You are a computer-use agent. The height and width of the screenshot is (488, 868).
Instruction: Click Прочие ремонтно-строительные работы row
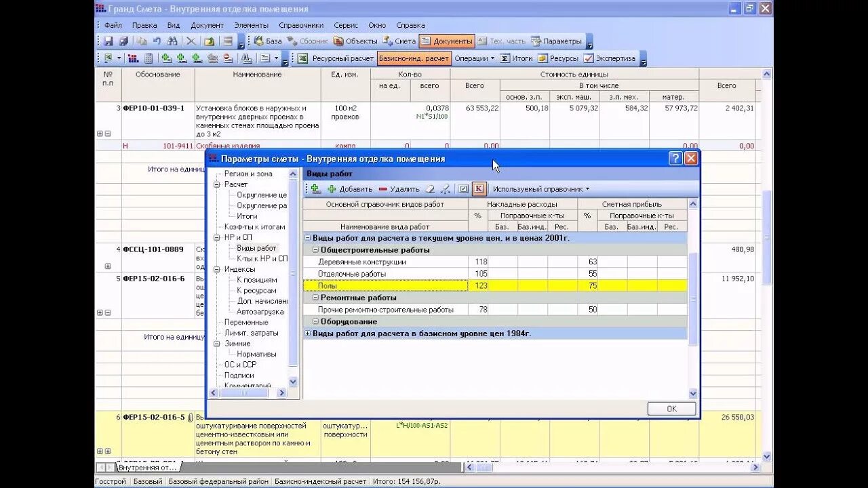[x=386, y=310]
